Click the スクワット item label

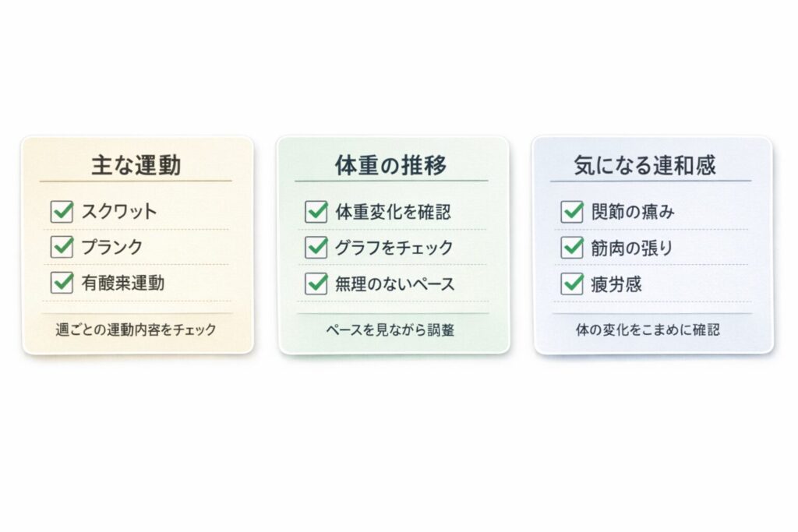coord(119,211)
